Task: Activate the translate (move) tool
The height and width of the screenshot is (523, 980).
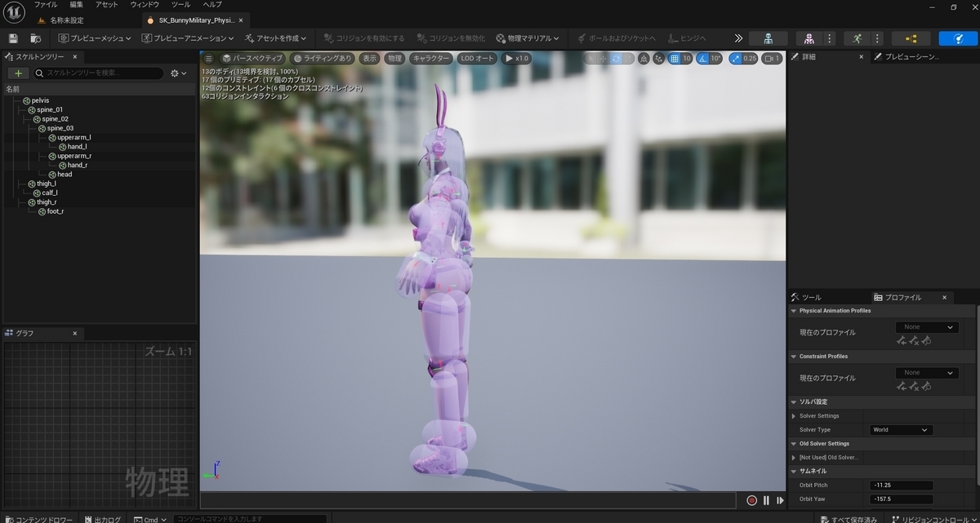Action: pos(603,58)
